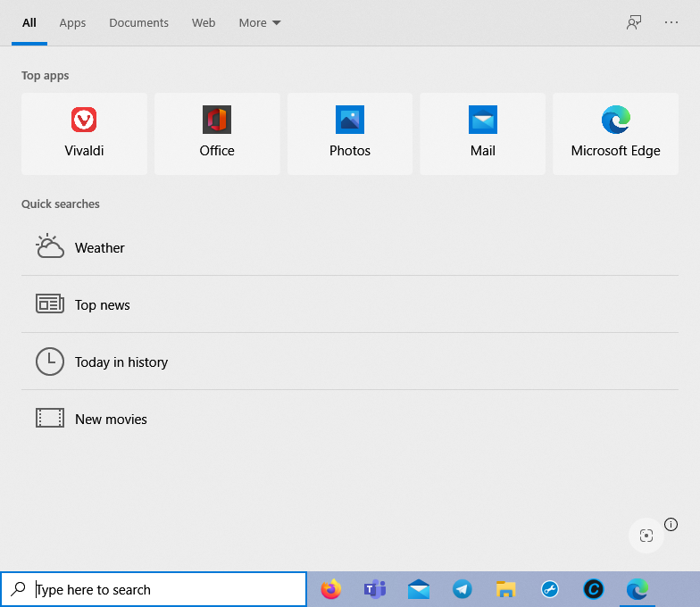
Task: Open the wrench tool app on taskbar
Action: (550, 589)
